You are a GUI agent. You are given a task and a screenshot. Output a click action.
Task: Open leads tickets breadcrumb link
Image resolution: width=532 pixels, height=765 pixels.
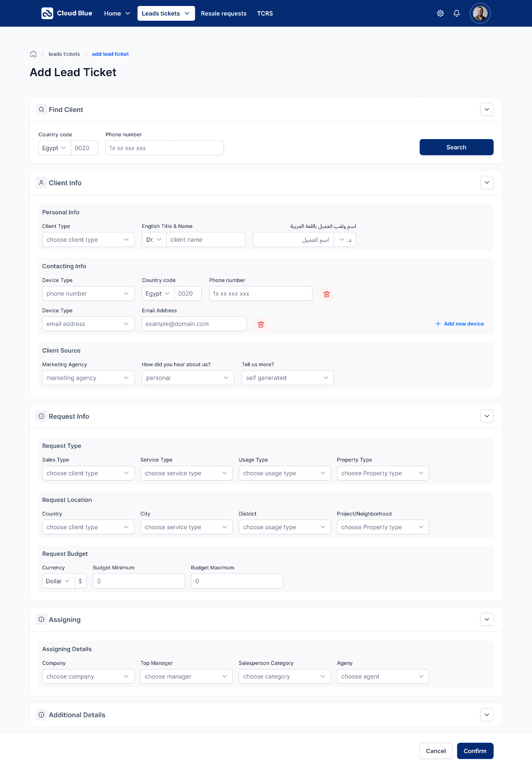[64, 54]
